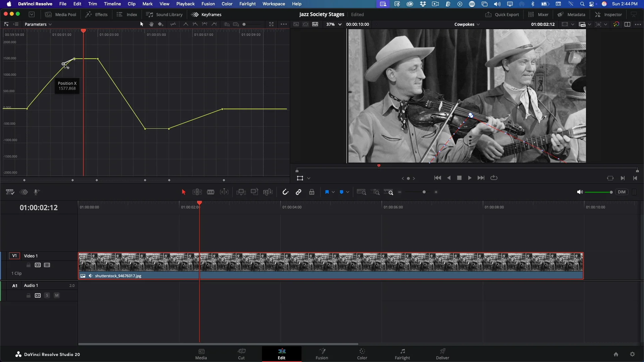This screenshot has width=644, height=362.
Task: Lock the Video 1 track
Action: (x=28, y=265)
